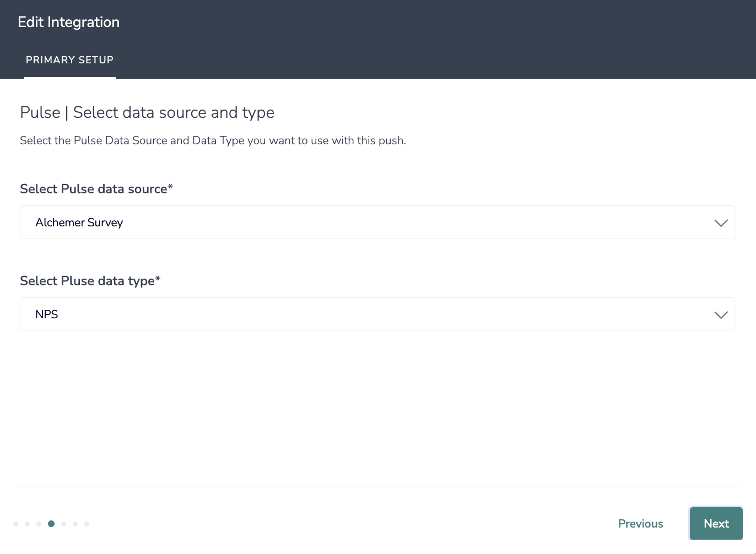The image size is (756, 554).
Task: Open the Pluse data type dropdown
Action: click(377, 314)
